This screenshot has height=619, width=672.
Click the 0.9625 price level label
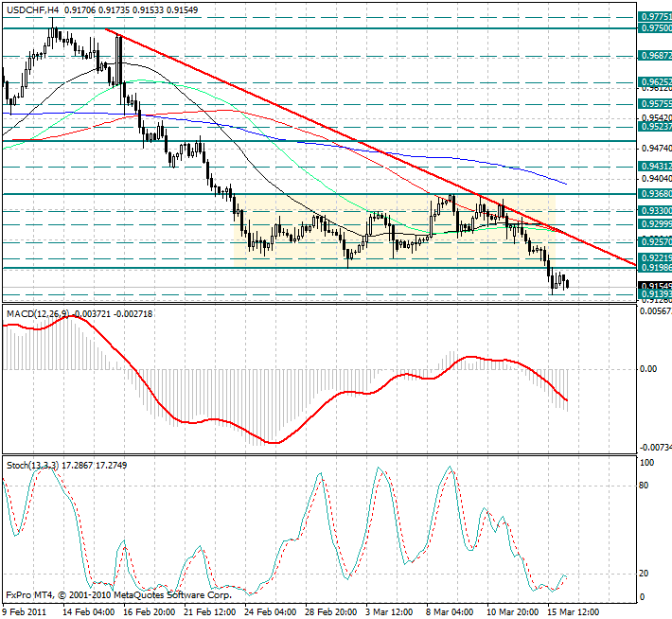coord(655,82)
